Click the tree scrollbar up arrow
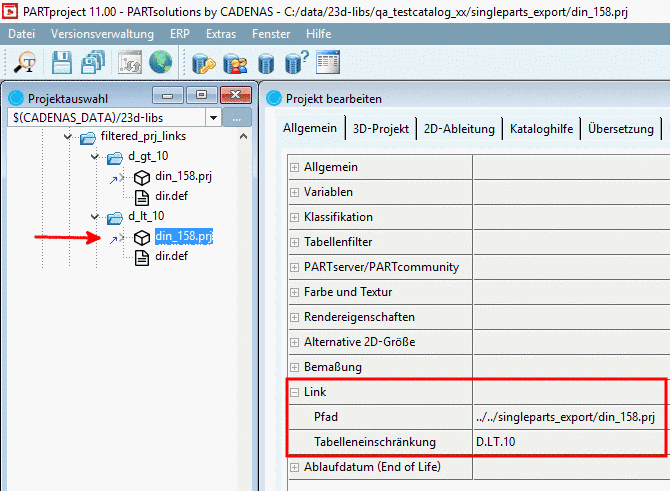 (x=244, y=136)
